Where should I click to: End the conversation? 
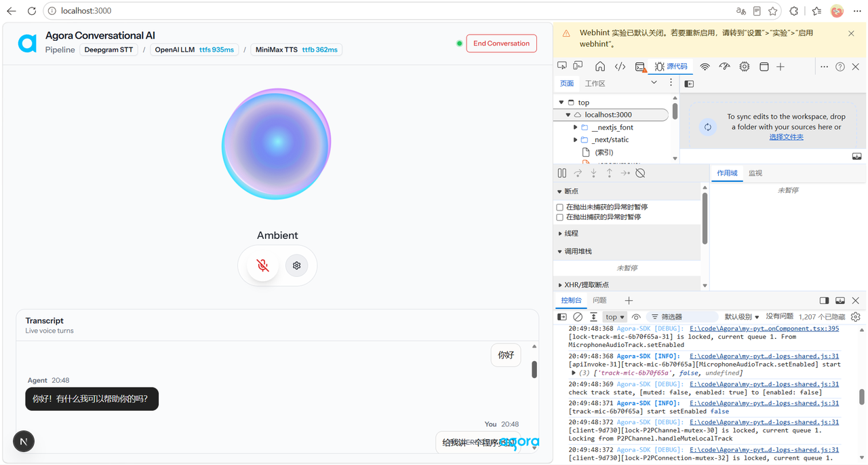[501, 43]
